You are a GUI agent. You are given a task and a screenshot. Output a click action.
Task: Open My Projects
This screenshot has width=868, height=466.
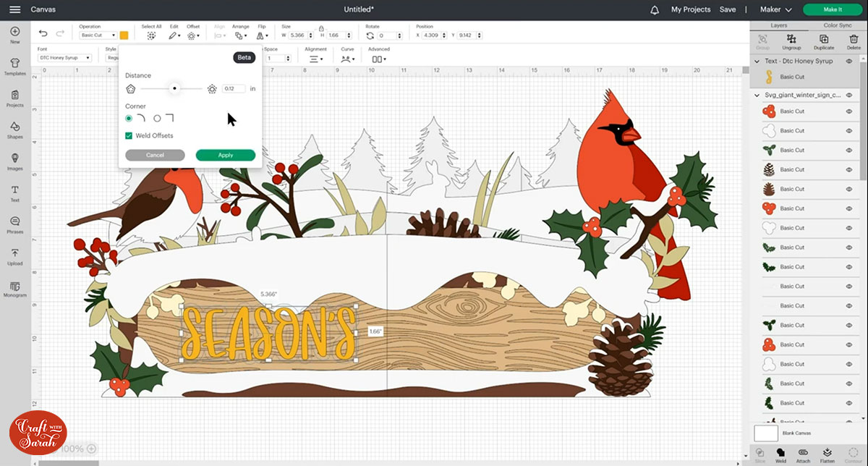690,9
